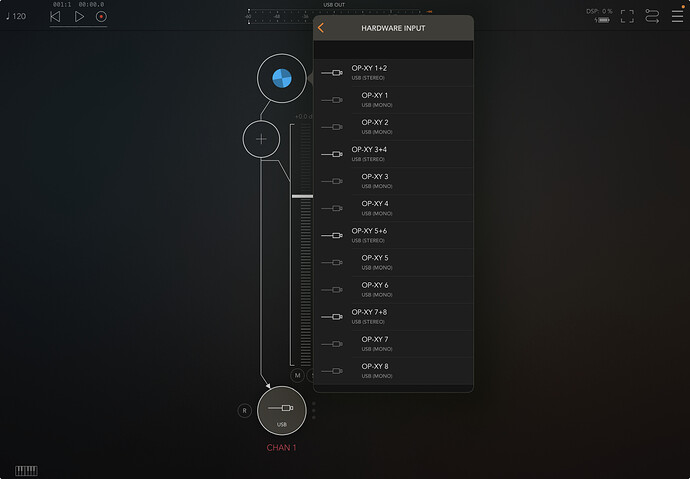Click the plug icon beside OP-XY 5+6

tap(332, 235)
